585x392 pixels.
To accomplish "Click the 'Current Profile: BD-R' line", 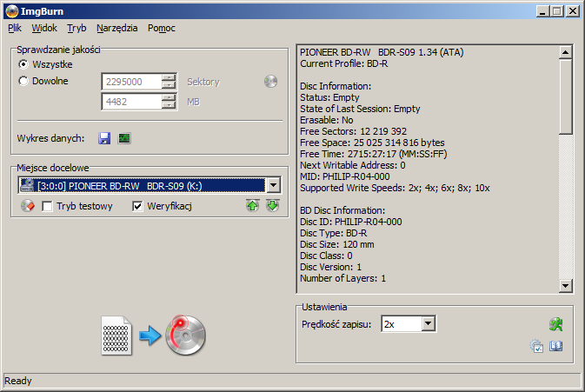I will (x=343, y=63).
